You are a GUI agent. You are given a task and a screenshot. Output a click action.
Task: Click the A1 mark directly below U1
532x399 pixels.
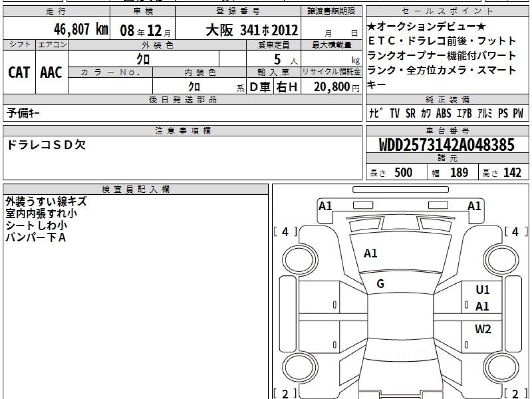(483, 306)
